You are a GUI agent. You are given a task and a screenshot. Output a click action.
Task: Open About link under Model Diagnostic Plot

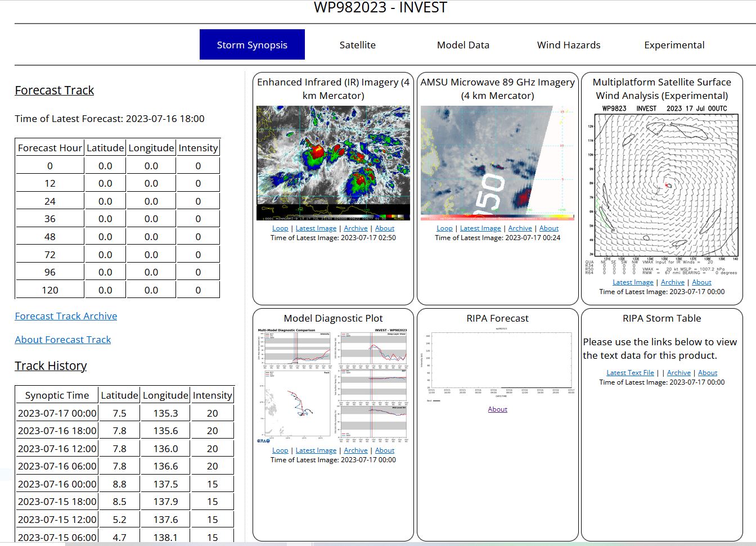click(x=385, y=450)
